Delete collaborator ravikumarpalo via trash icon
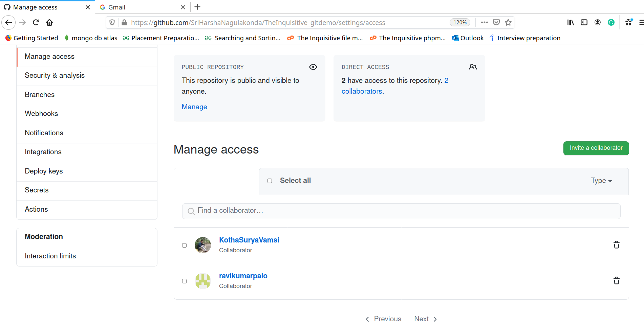The image size is (644, 325). point(617,280)
